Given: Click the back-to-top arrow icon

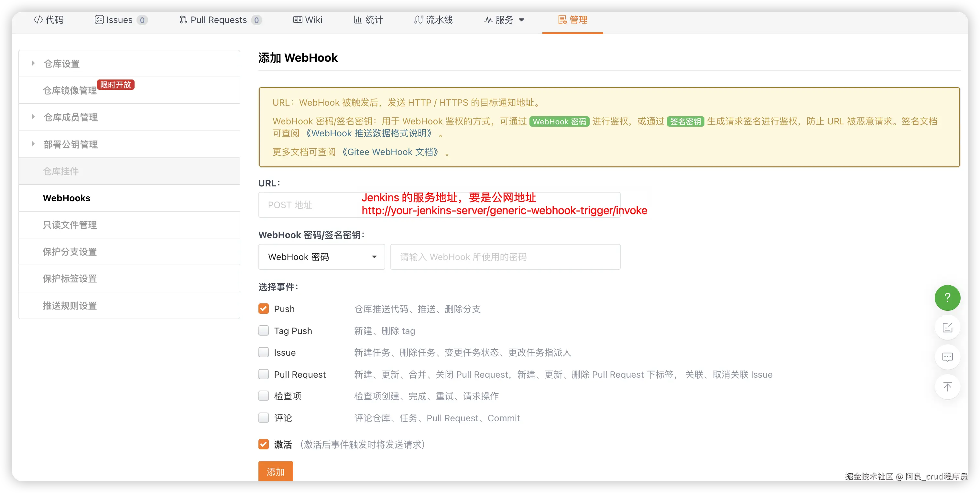Looking at the screenshot, I should click(x=947, y=387).
